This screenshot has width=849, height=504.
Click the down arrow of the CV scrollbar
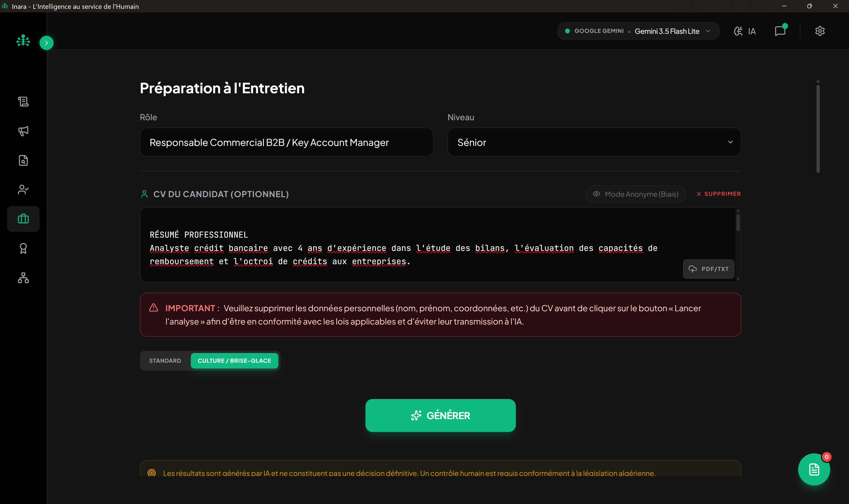pos(738,279)
